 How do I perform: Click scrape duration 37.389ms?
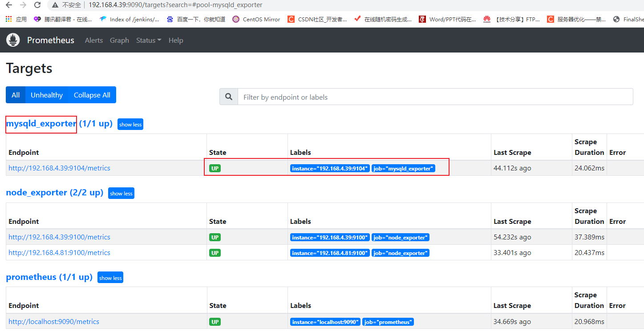(x=589, y=237)
